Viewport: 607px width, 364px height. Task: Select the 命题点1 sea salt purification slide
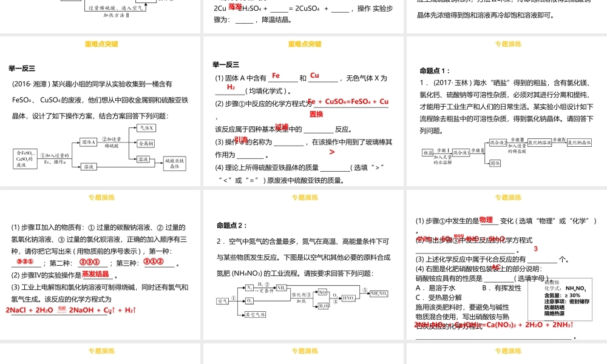507,111
